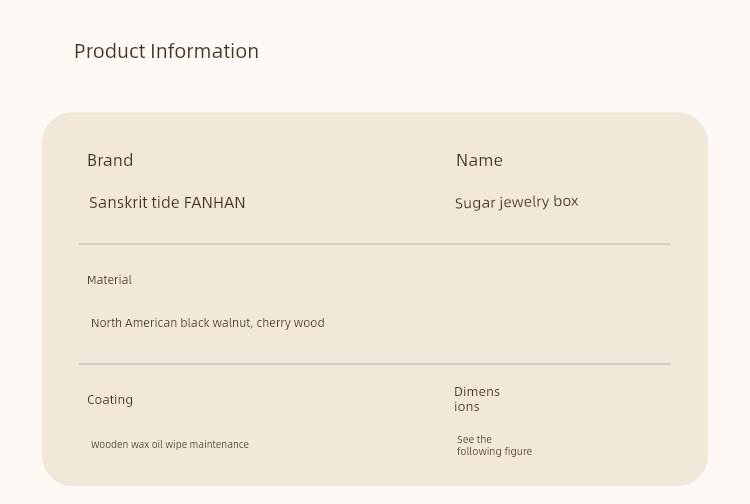
Task: Select the Material label
Action: point(109,280)
